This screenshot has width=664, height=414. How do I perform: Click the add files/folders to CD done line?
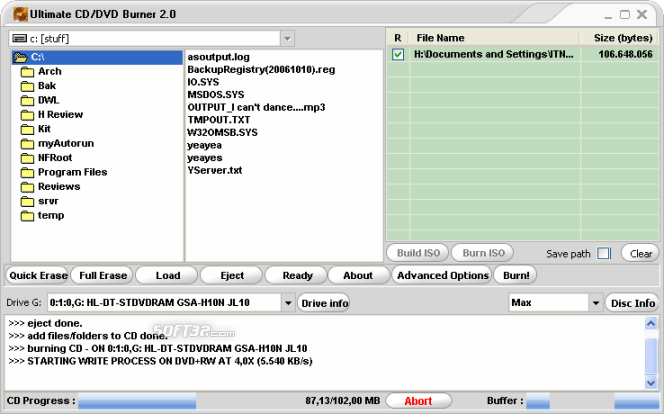tap(88, 336)
